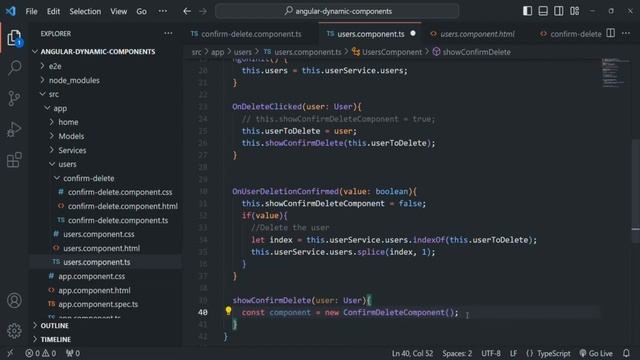This screenshot has height=360, width=640.
Task: Go back with the left arrow
Action: pyautogui.click(x=187, y=11)
